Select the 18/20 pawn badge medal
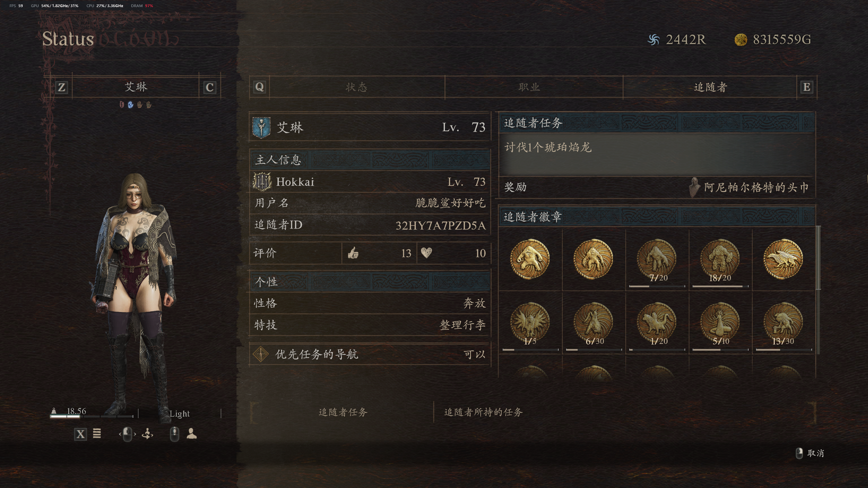This screenshot has width=868, height=488. pyautogui.click(x=720, y=259)
